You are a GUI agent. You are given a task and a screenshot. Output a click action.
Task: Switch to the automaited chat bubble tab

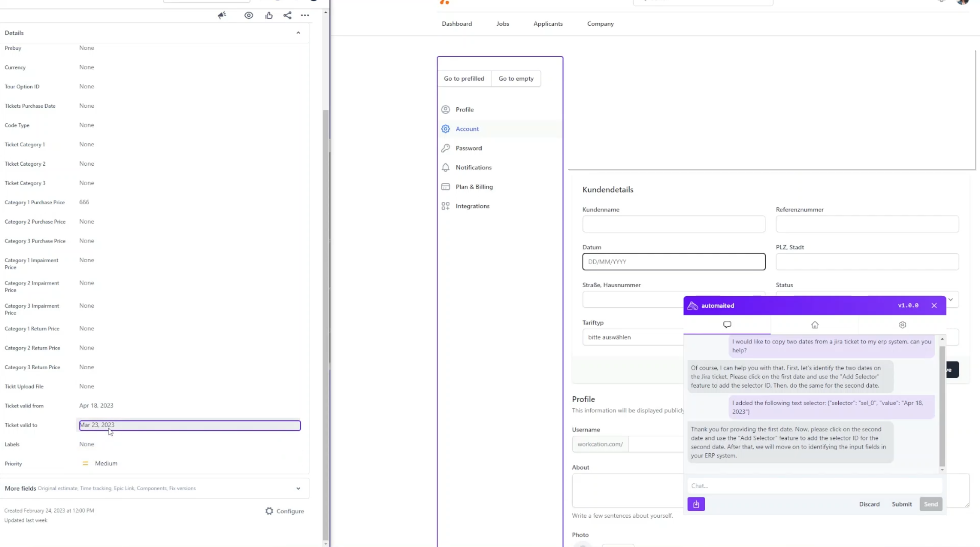pyautogui.click(x=727, y=324)
